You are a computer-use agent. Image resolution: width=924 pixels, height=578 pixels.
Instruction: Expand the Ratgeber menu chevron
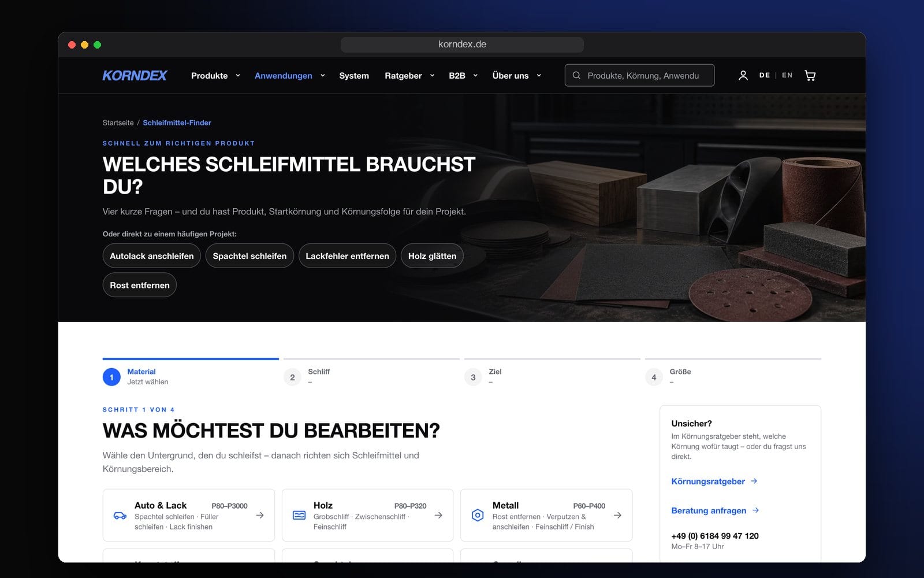432,76
